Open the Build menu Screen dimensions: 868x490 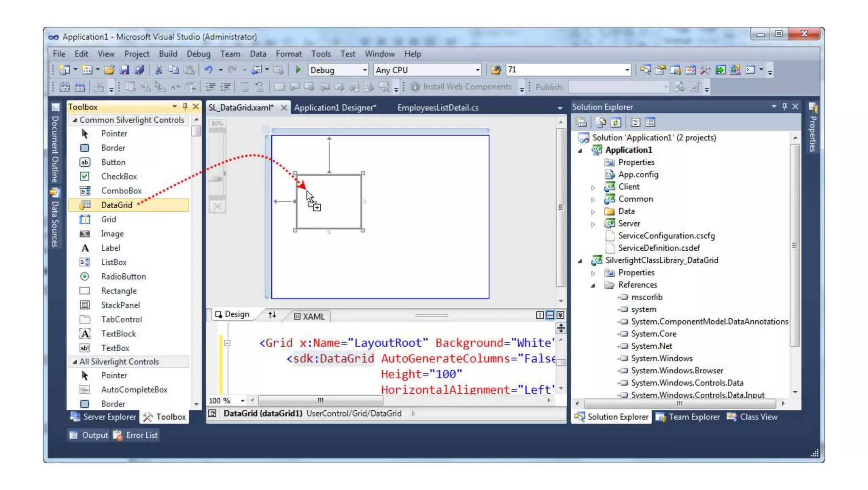pyautogui.click(x=168, y=54)
